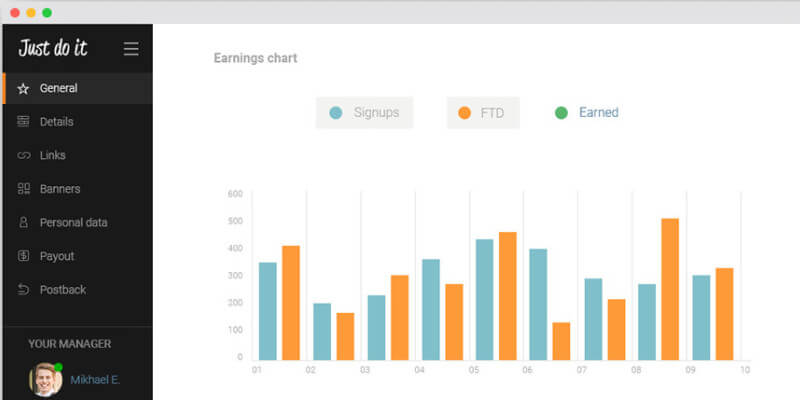Click the Details list icon
Viewport: 800px width, 400px height.
[x=23, y=122]
